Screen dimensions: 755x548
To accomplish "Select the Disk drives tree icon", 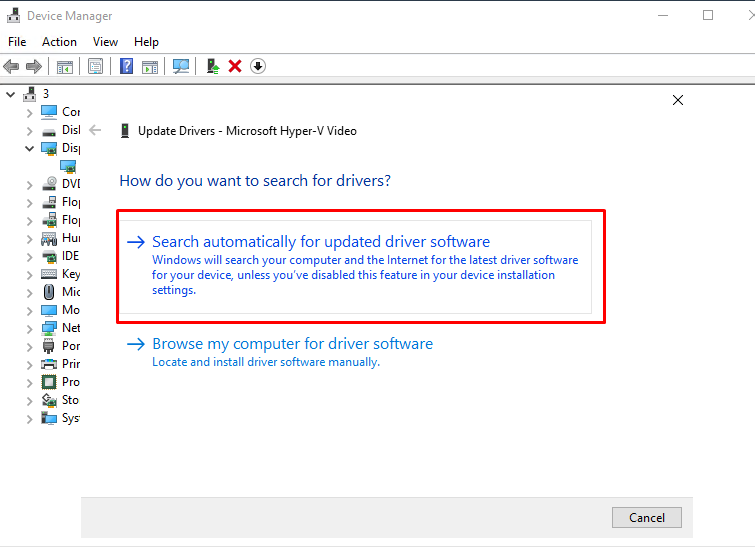I will point(49,131).
